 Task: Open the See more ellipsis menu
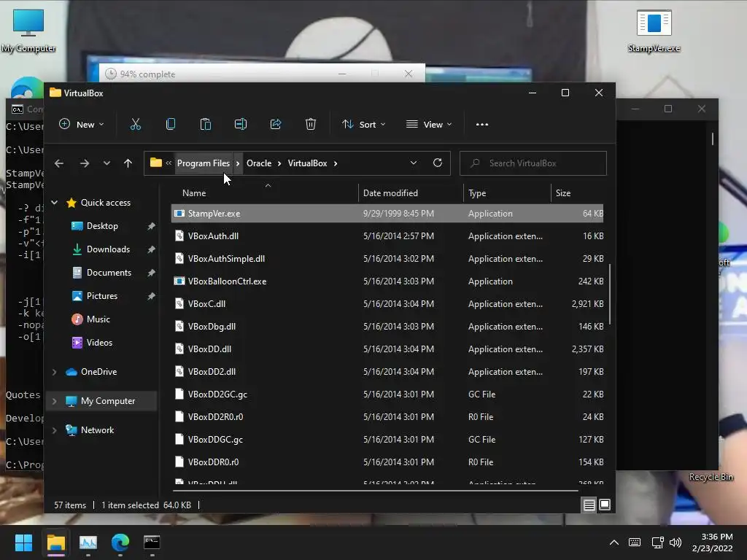point(482,124)
